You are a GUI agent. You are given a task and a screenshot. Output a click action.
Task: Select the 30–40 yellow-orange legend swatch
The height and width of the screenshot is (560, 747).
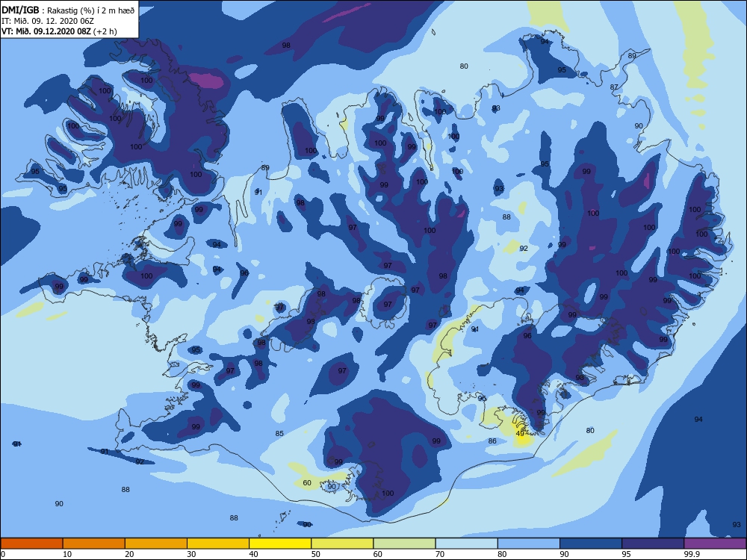[218, 544]
